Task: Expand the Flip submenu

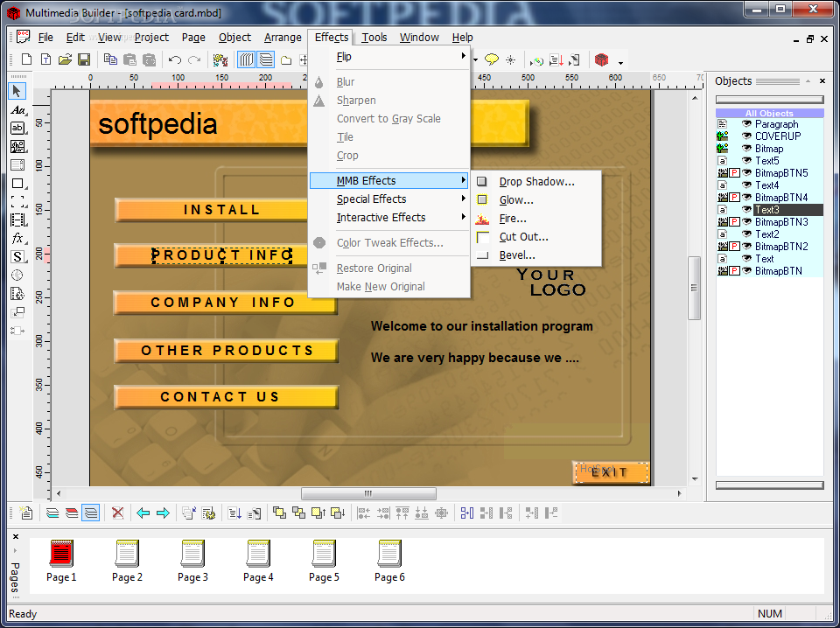Action: tap(388, 56)
